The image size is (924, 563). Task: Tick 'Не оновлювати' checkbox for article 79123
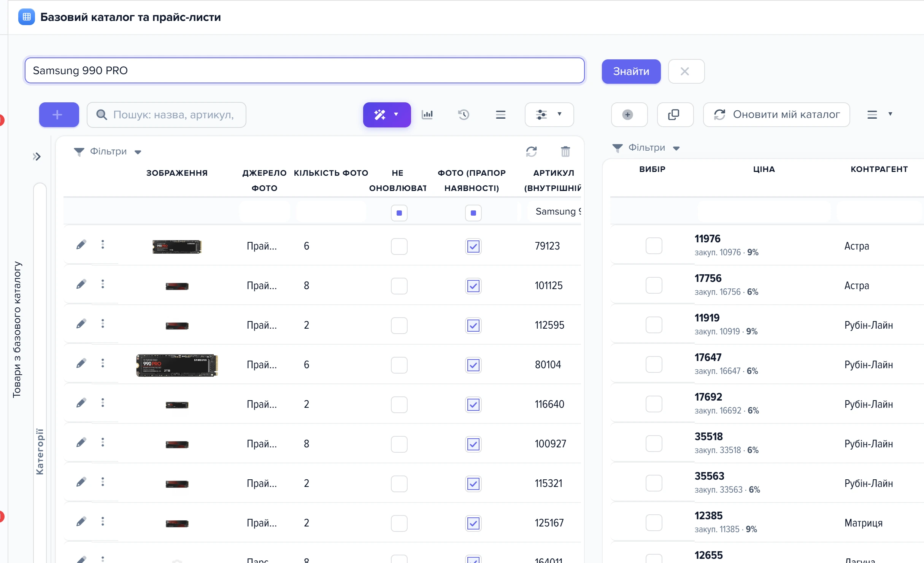pos(399,246)
